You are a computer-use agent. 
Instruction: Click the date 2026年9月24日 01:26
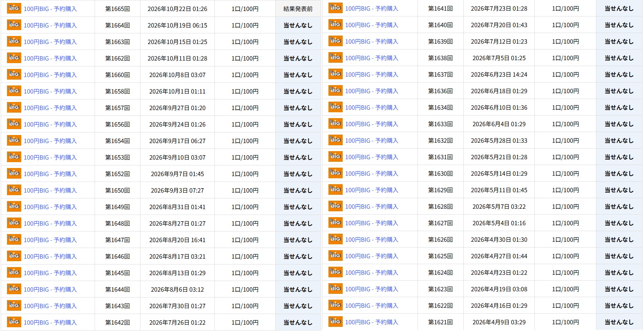[177, 124]
